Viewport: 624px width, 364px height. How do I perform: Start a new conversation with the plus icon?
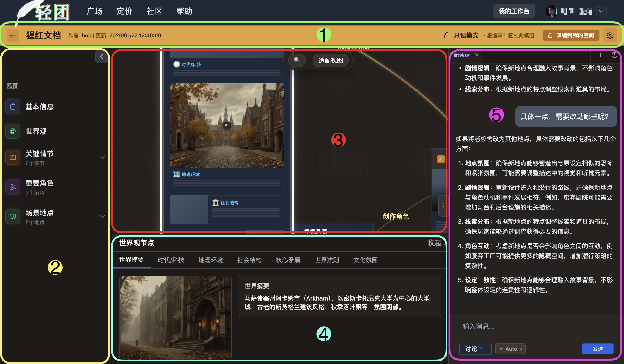600,55
